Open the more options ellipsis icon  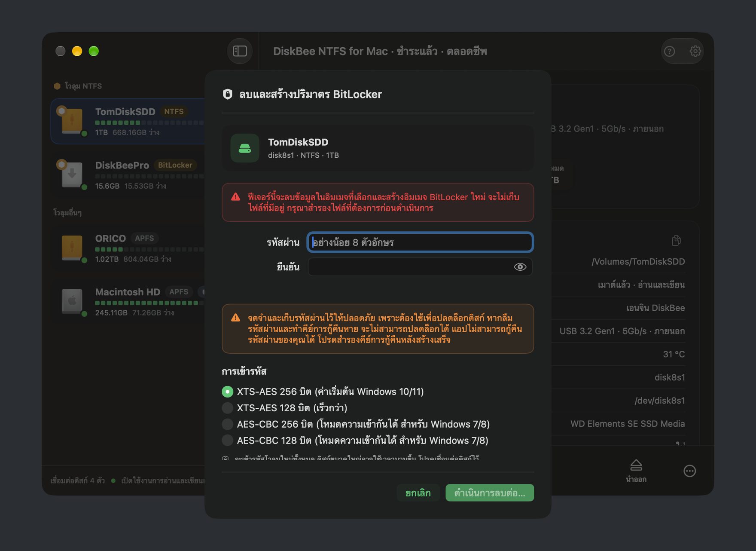(689, 471)
